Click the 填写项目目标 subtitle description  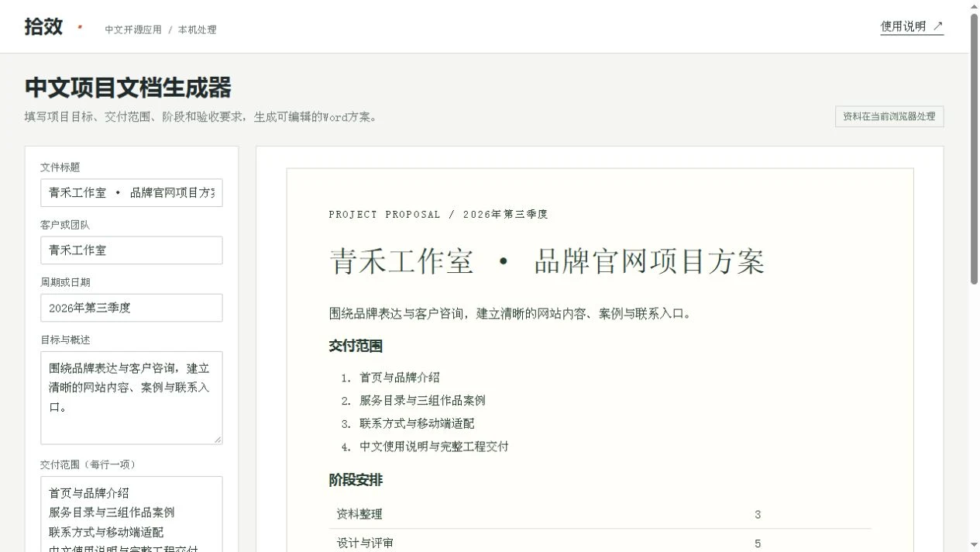201,117
